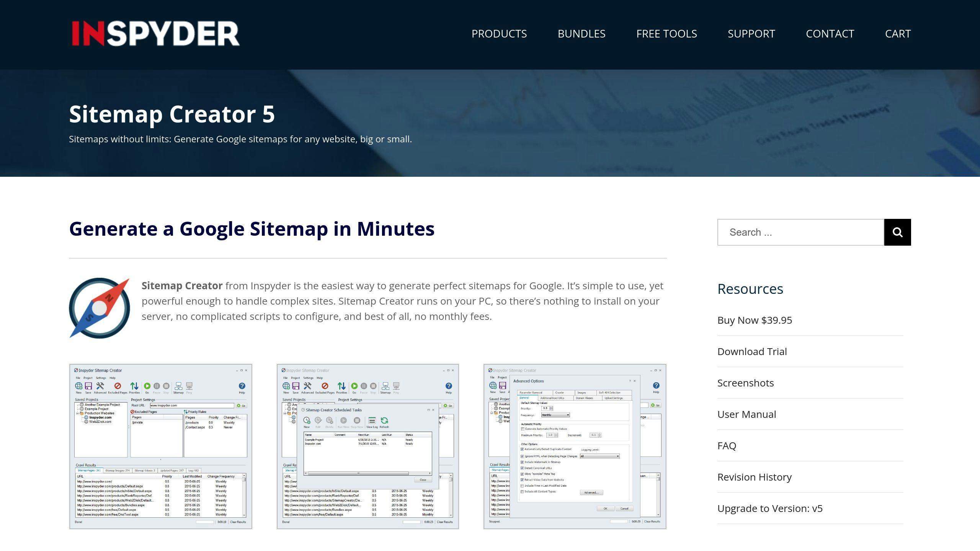Open the Download Trial link
The image size is (980, 551).
pos(752,350)
